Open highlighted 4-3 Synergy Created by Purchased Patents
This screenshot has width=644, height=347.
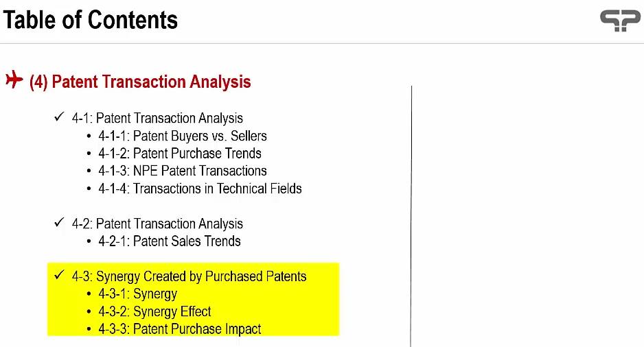189,276
